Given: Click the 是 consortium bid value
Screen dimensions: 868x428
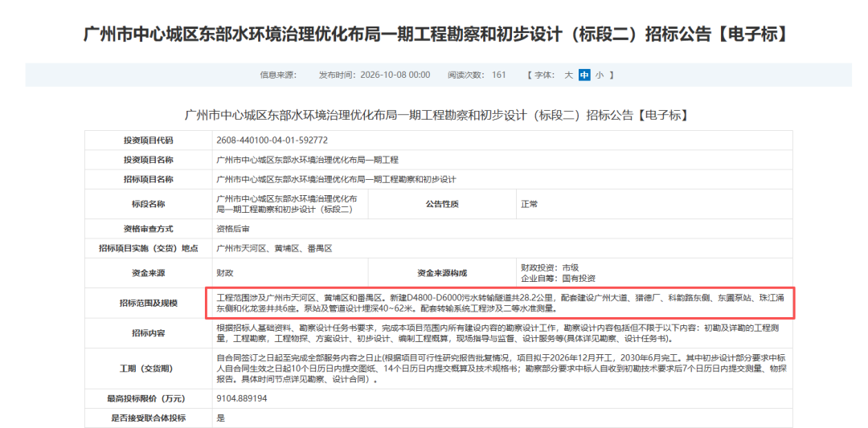Looking at the screenshot, I should [x=221, y=418].
